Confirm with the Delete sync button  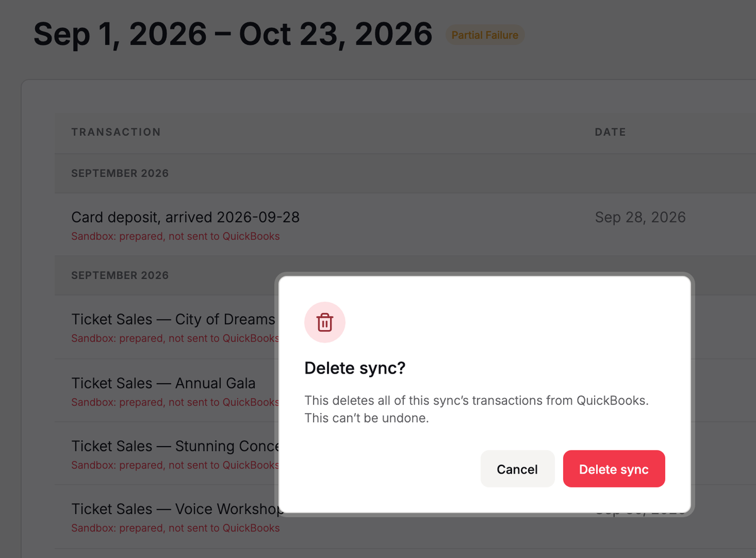[x=614, y=469]
